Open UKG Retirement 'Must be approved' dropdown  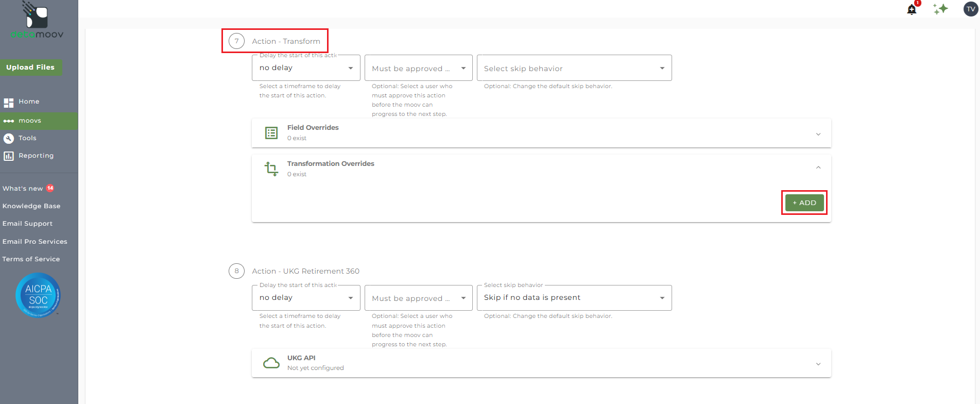click(x=418, y=298)
